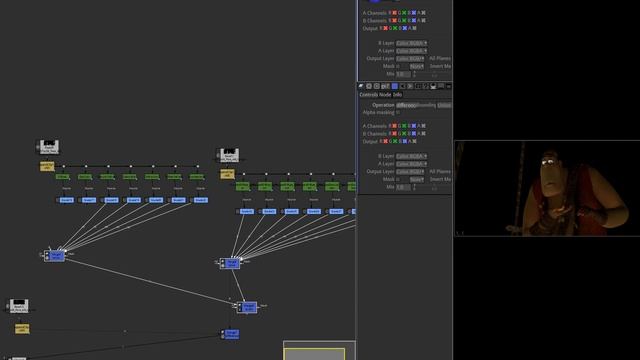Viewport: 640px width, 360px height.
Task: Open the A Layer dropdown in the lower panel
Action: click(411, 164)
